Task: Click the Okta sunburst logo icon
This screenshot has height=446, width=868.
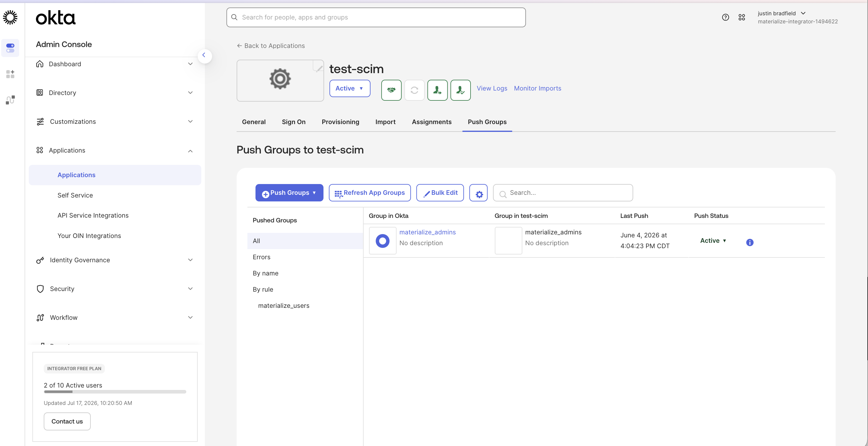Action: pos(10,17)
